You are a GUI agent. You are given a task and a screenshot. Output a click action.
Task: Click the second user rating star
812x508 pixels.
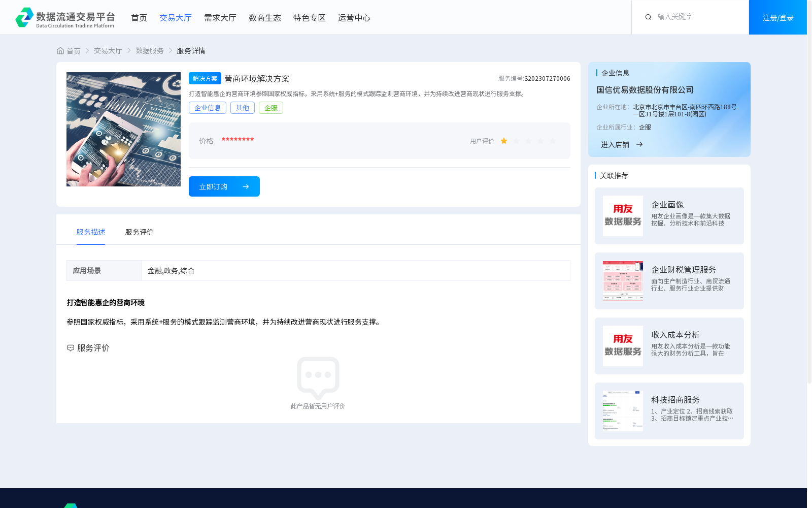tap(516, 141)
